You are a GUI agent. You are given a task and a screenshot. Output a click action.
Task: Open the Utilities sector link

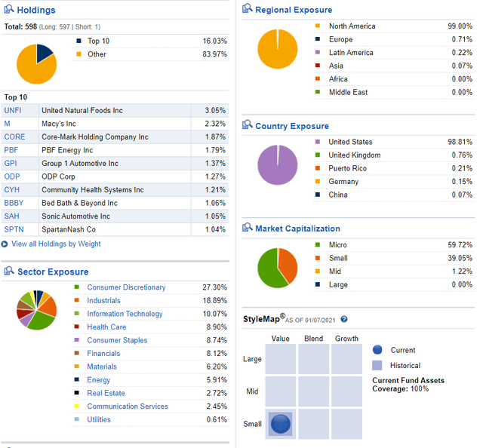click(x=99, y=419)
